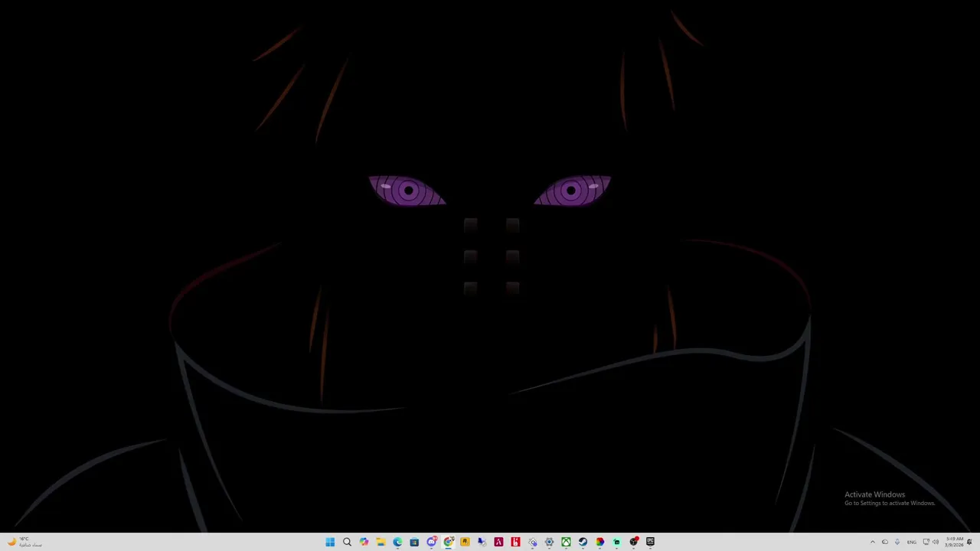Open Settings gear icon
This screenshot has width=980, height=551.
click(x=549, y=542)
